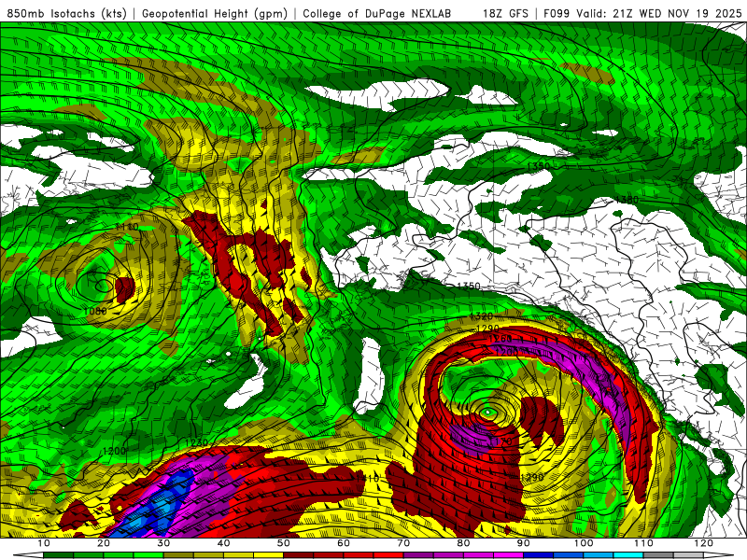Screen dimensions: 747x560
Task: Select the light gray swatch left of 120
Action: pos(688,555)
